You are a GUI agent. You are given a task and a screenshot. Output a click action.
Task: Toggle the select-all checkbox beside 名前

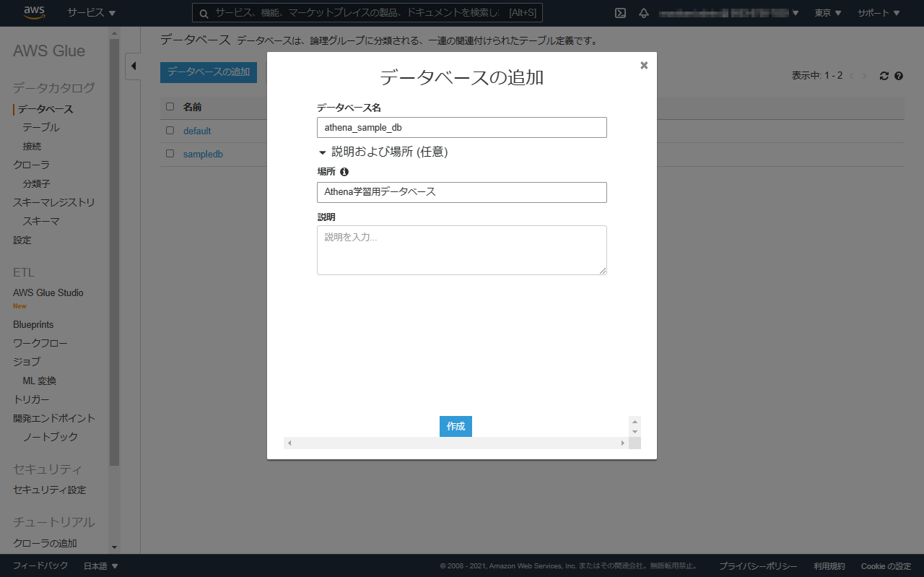coord(170,107)
